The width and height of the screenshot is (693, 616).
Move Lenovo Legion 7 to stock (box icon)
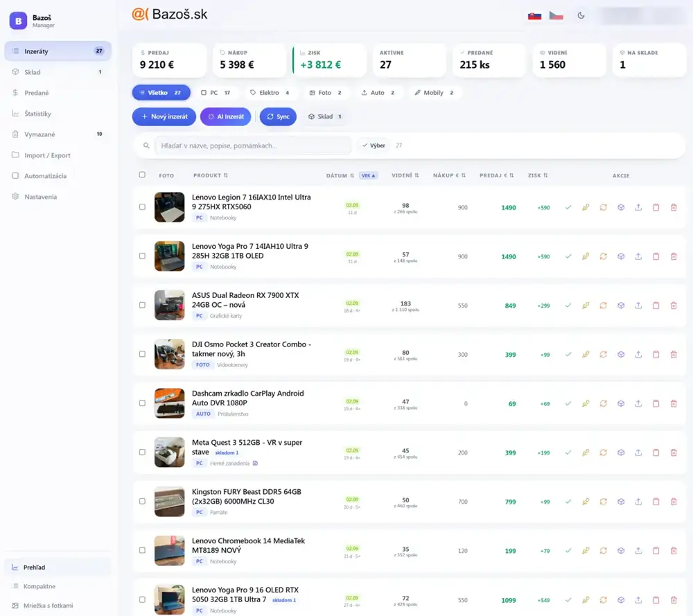[621, 207]
